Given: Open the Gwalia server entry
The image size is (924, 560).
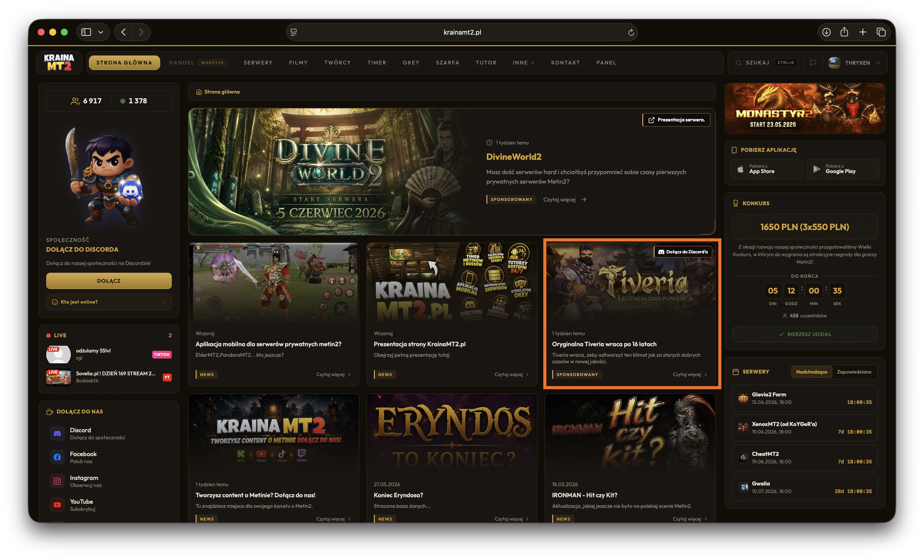Looking at the screenshot, I should click(x=805, y=487).
